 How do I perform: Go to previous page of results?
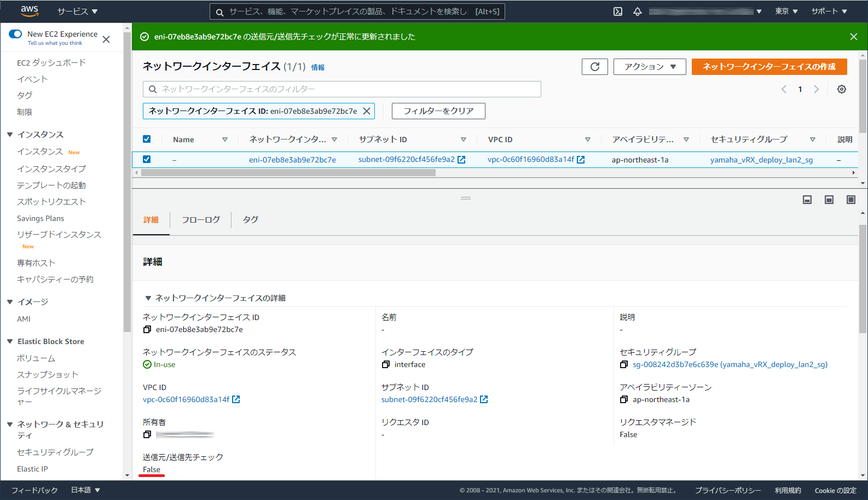[x=784, y=89]
